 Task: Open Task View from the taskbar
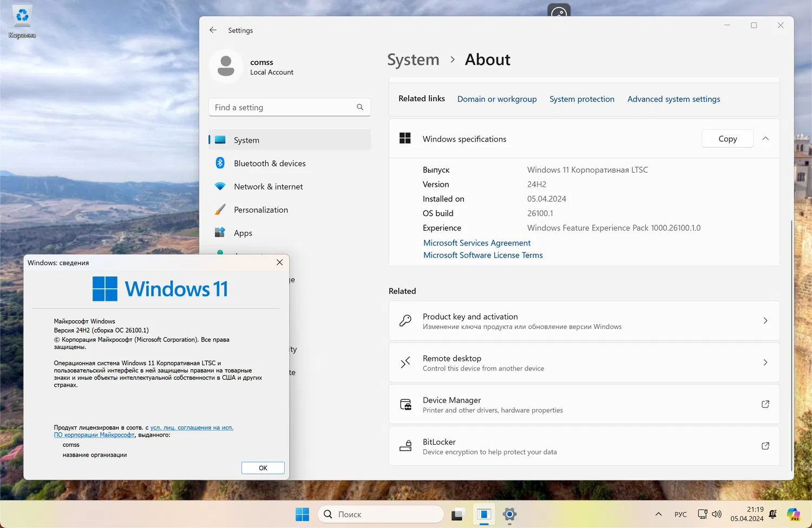tap(458, 514)
